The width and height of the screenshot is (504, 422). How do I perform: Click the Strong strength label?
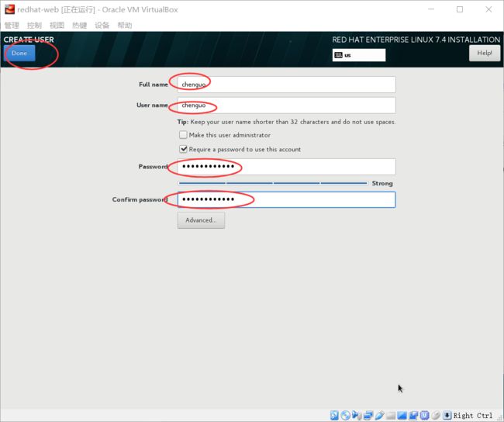click(382, 183)
